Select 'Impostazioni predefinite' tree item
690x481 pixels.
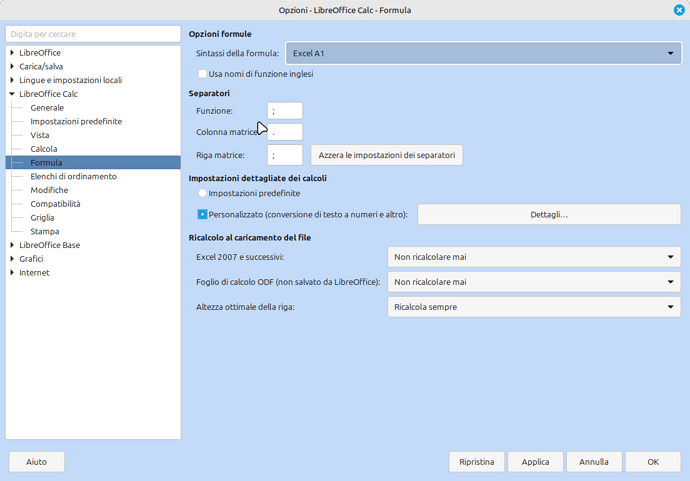[76, 121]
